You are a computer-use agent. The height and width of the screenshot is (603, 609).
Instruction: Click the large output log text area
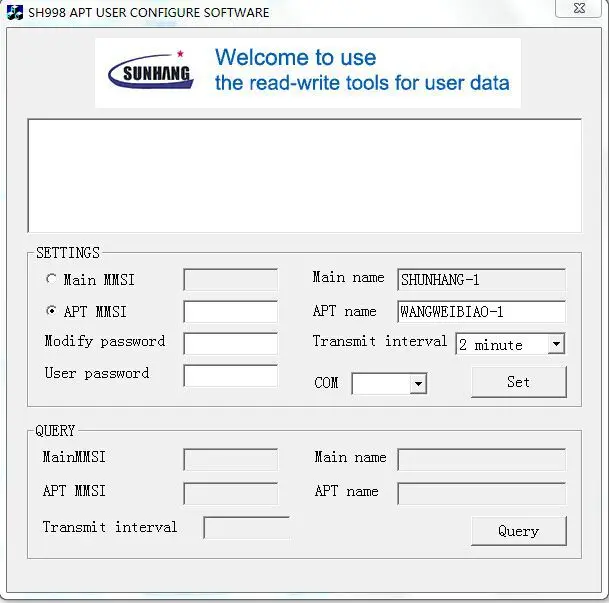(304, 176)
